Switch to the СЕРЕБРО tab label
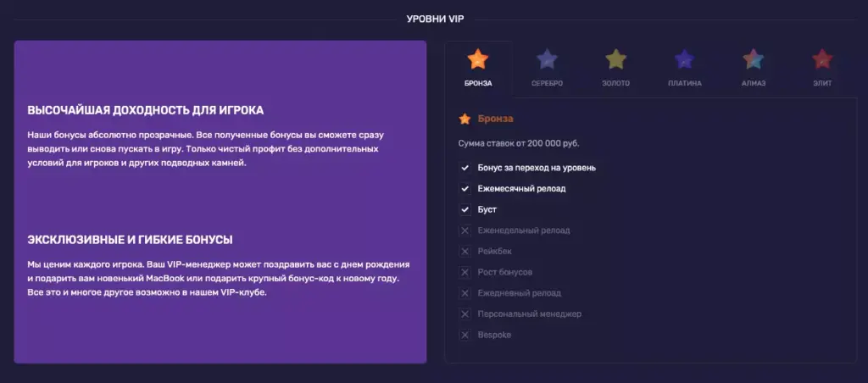Viewport: 868px width, 383px height. point(547,83)
